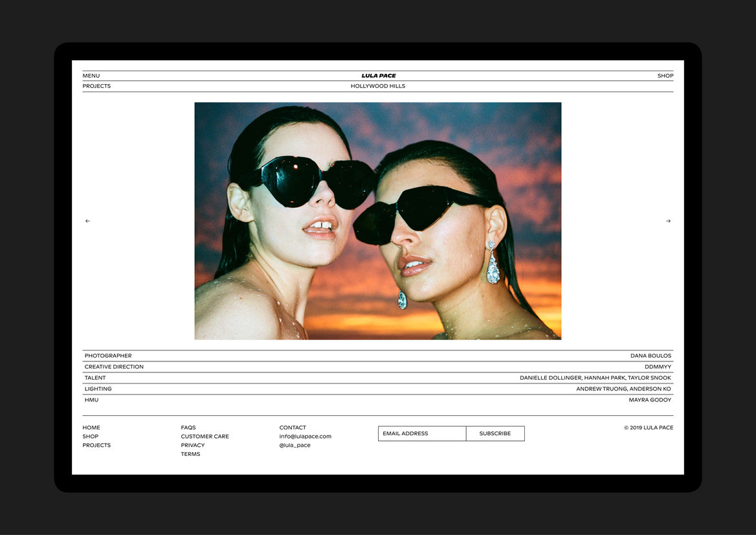Image resolution: width=756 pixels, height=535 pixels.
Task: Select PROJECTS in the sub-header
Action: (96, 86)
